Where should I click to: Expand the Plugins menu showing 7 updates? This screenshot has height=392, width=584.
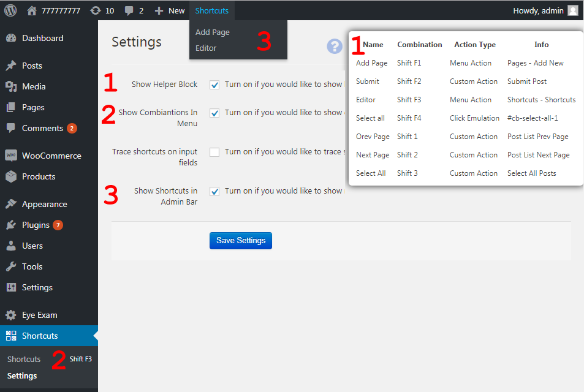37,225
